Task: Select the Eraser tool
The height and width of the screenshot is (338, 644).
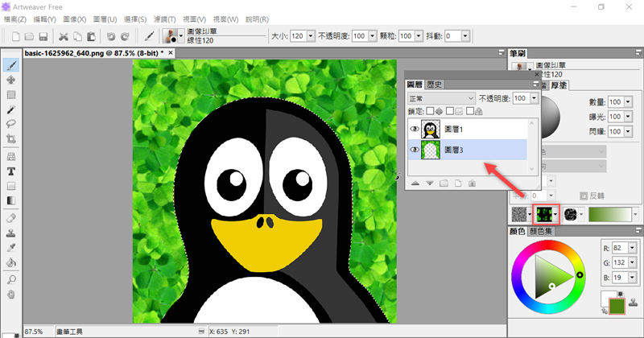Action: 11,218
